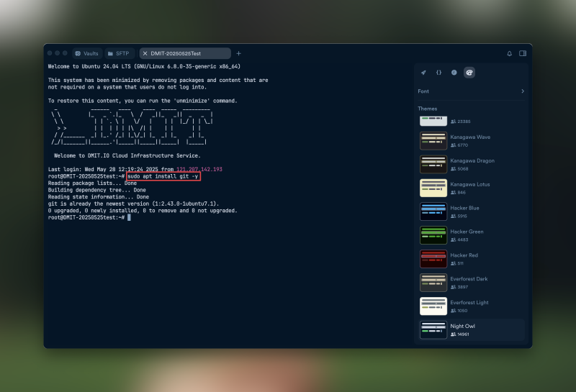Switch to the SFTP tab

tap(119, 53)
